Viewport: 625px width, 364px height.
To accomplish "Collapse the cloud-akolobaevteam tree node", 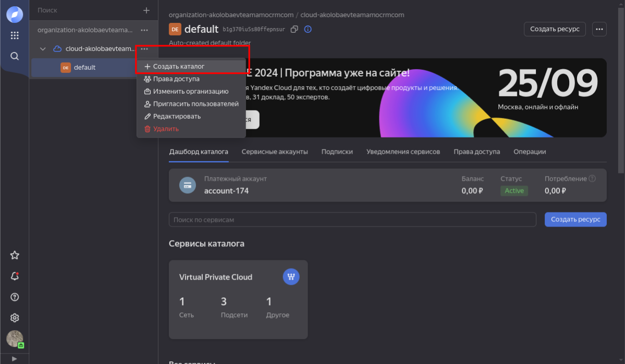I will click(x=43, y=49).
